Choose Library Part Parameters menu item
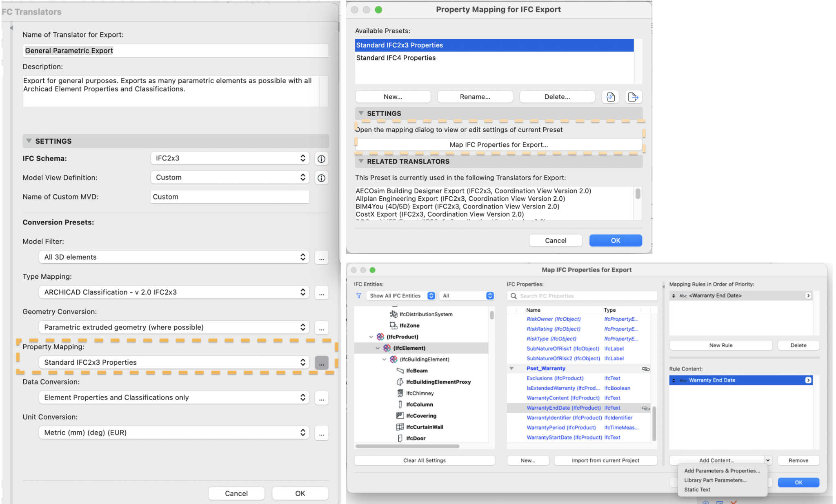Screen dimensions: 836x504 point(715,480)
